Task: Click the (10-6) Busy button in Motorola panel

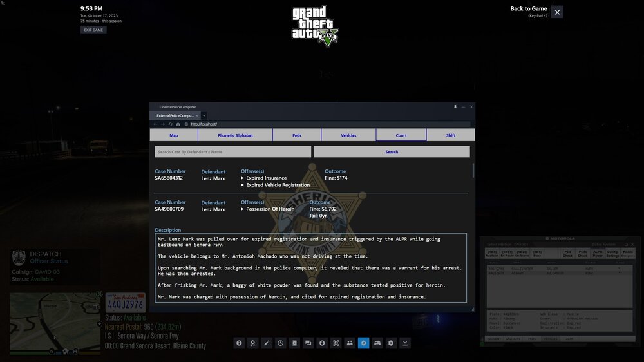Action: click(537, 254)
